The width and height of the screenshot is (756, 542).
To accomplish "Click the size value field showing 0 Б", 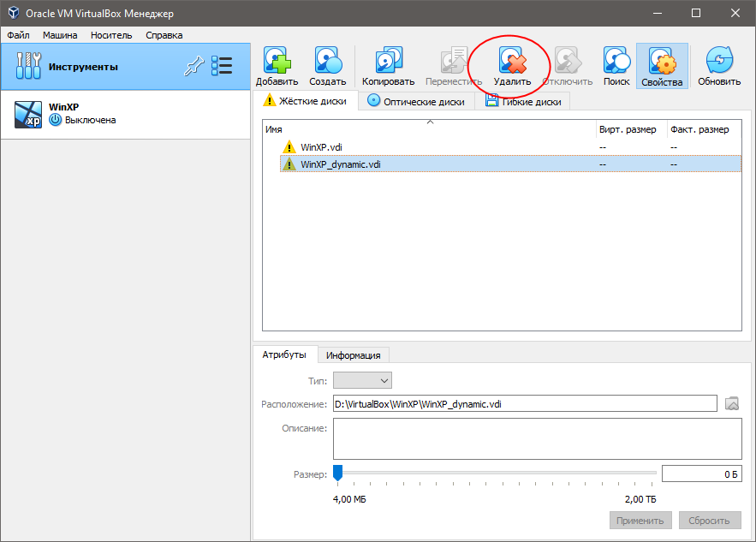I will coord(702,474).
